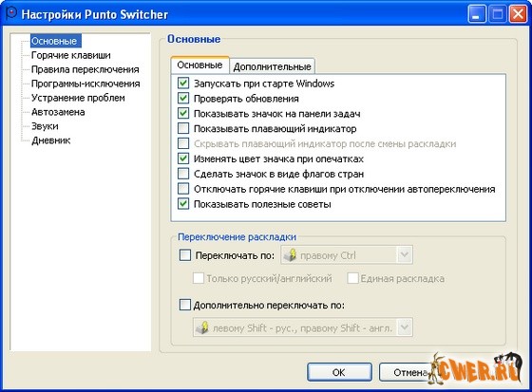Open Звуки section

coord(45,126)
